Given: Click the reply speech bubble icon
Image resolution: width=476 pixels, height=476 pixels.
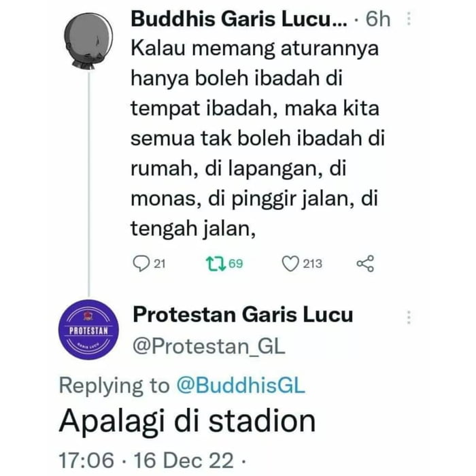Looking at the screenshot, I should (x=139, y=263).
